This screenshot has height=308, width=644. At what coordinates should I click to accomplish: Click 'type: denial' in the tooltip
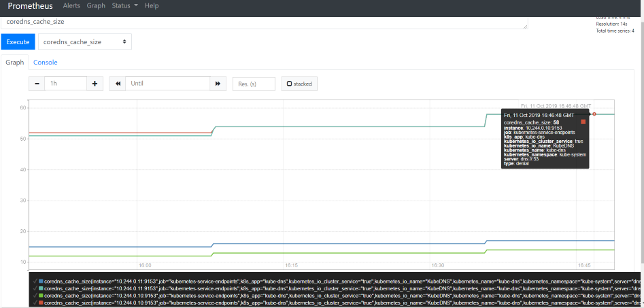(x=516, y=163)
